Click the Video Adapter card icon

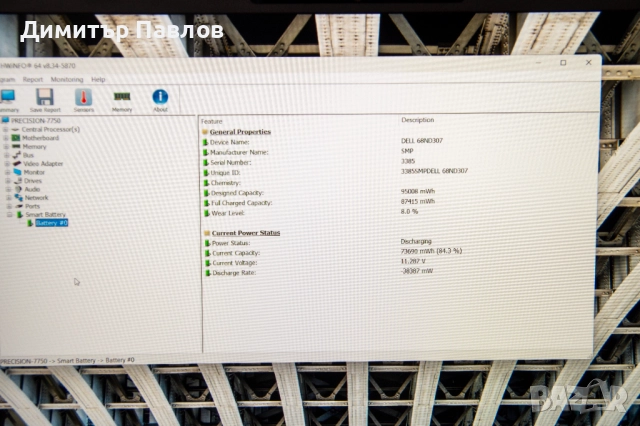pyautogui.click(x=17, y=164)
